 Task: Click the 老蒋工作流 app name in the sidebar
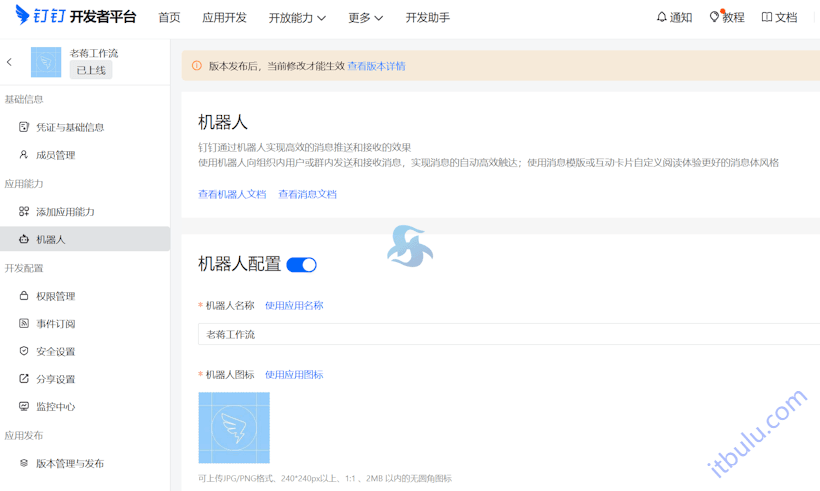[94, 53]
